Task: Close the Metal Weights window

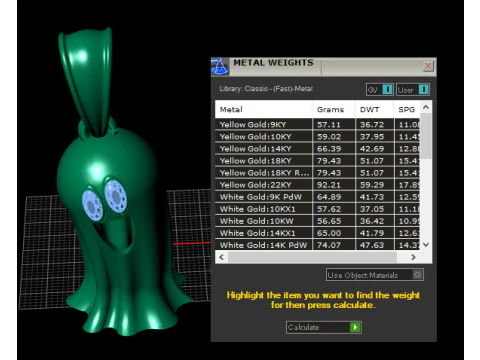Action: click(x=428, y=66)
